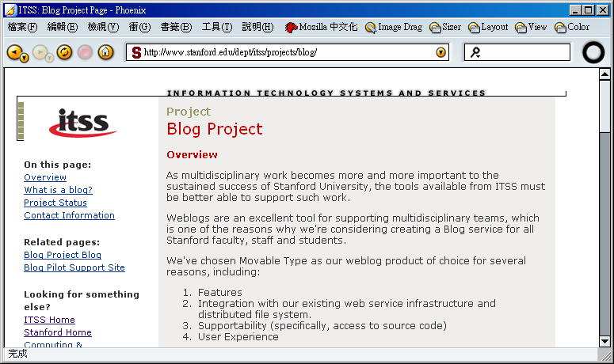Click the Back navigation arrow
The height and width of the screenshot is (364, 614).
coord(14,51)
